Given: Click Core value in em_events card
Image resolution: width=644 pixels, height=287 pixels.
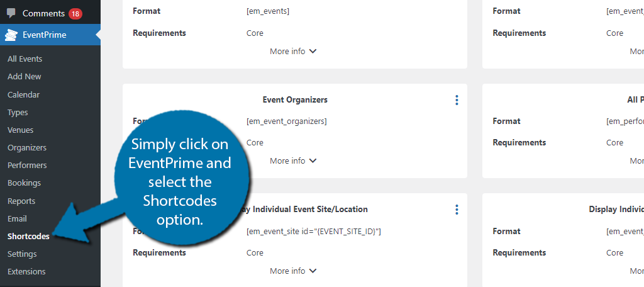Looking at the screenshot, I should (255, 33).
